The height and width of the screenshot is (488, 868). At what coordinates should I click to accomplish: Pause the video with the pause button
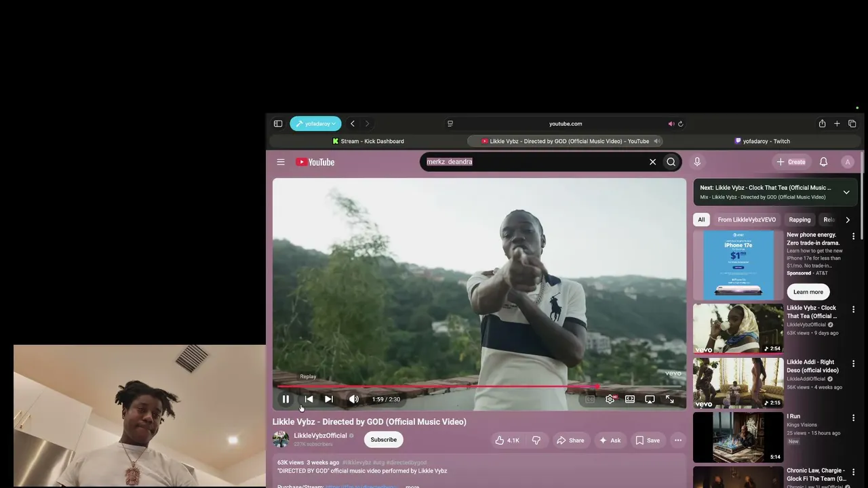tap(285, 399)
